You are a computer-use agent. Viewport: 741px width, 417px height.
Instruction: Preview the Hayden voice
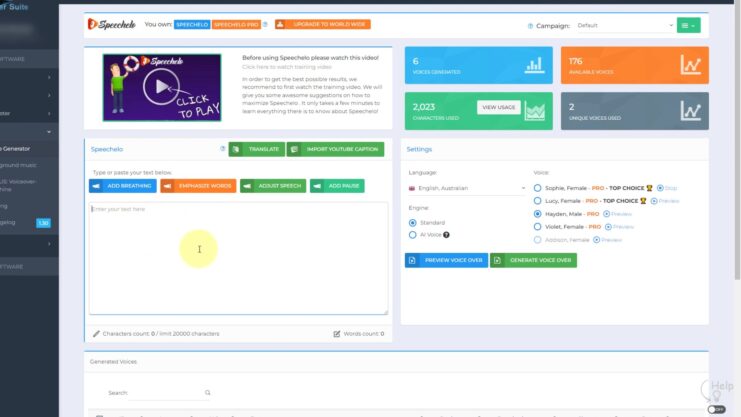(x=617, y=214)
